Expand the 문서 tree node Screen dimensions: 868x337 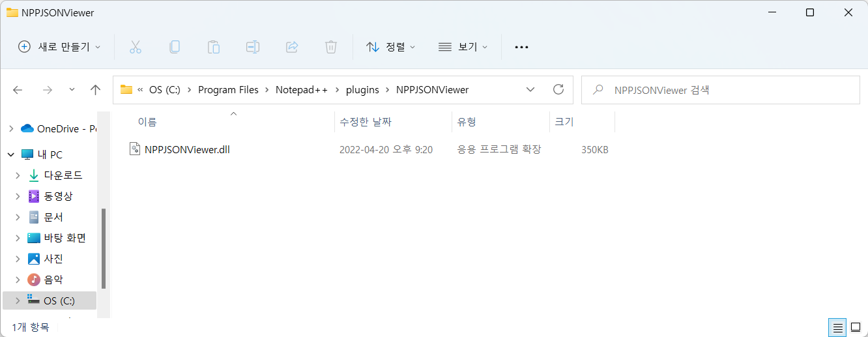[18, 217]
